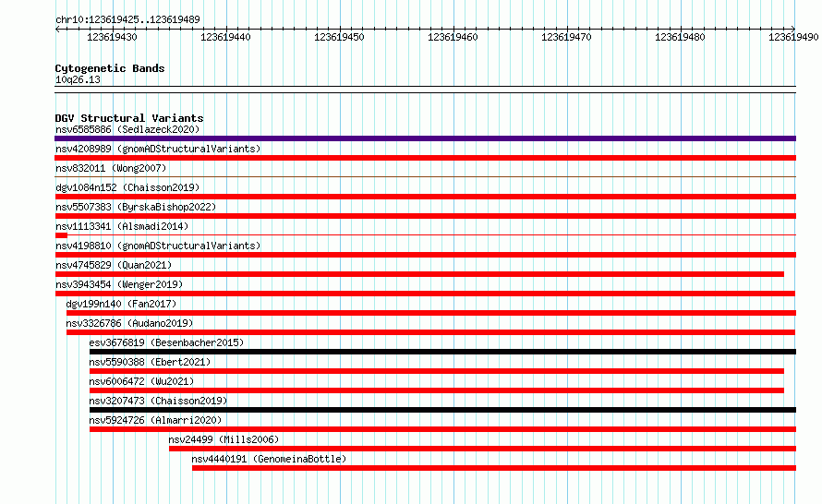
Task: Select the red bar under nsv4745829
Action: (x=419, y=274)
